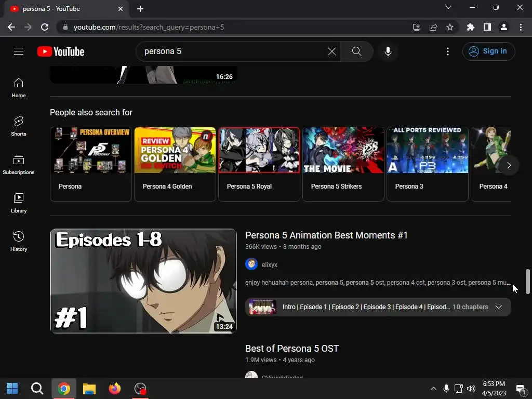Select the Persona 4 Golden card

click(175, 164)
